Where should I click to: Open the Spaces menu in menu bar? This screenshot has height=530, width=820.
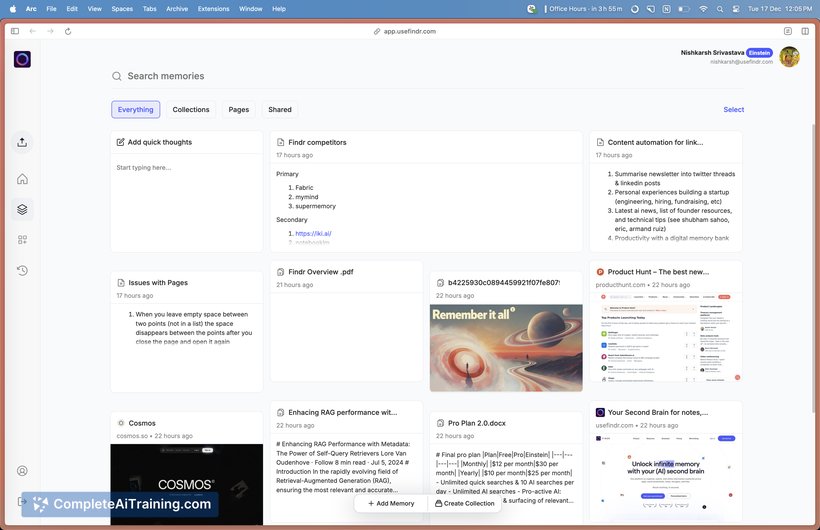122,9
